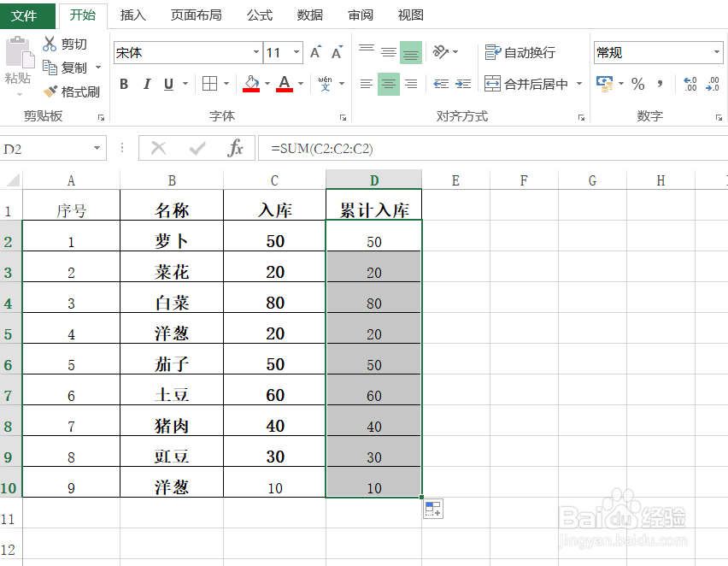Cancel the formula bar entry (X)
728x566 pixels.
click(158, 149)
